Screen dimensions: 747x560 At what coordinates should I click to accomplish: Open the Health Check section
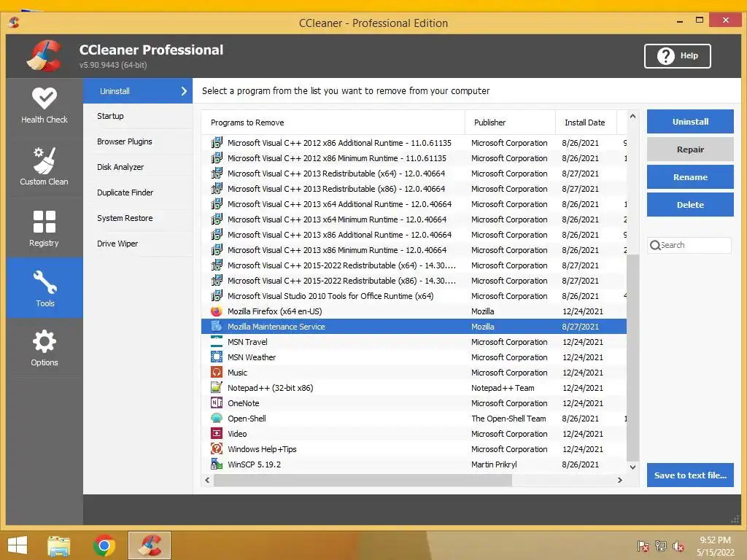[x=44, y=106]
